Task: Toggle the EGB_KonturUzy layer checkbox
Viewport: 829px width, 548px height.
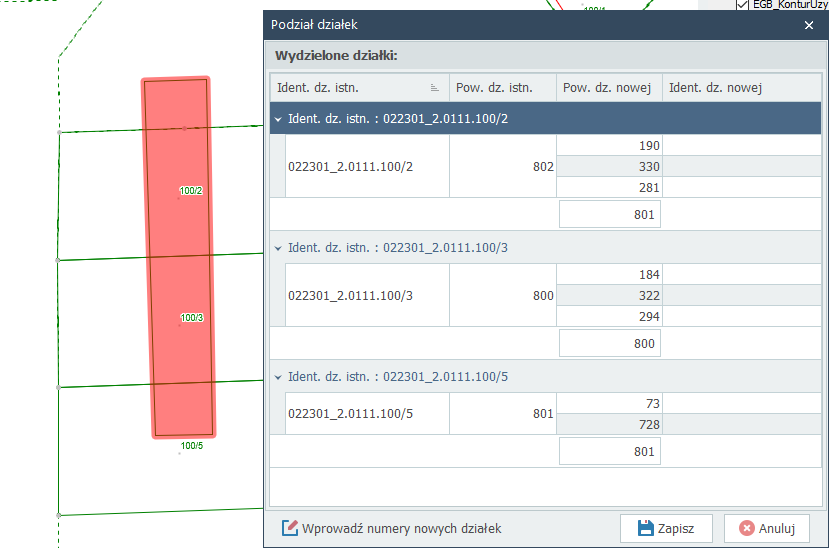Action: (x=742, y=5)
